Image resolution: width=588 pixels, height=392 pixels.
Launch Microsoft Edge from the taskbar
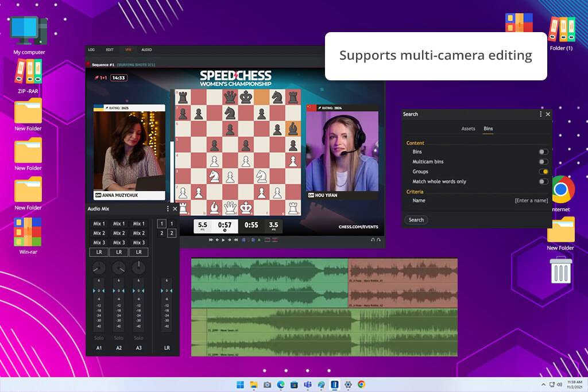[x=281, y=385]
